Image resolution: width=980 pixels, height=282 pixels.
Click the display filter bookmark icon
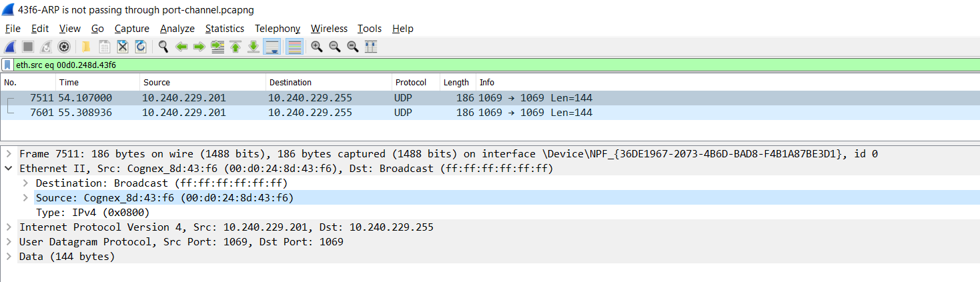pyautogui.click(x=8, y=65)
